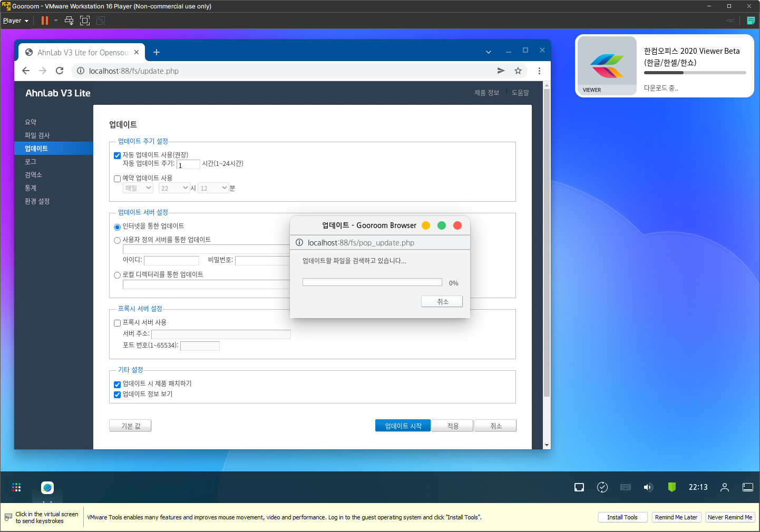
Task: Open the browser's three-dot menu
Action: 539,70
